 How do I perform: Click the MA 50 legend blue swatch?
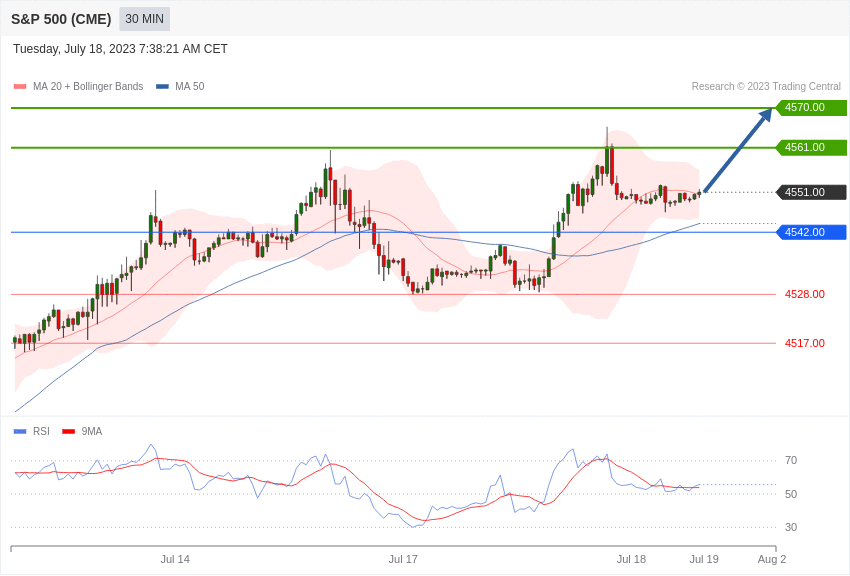tap(162, 86)
